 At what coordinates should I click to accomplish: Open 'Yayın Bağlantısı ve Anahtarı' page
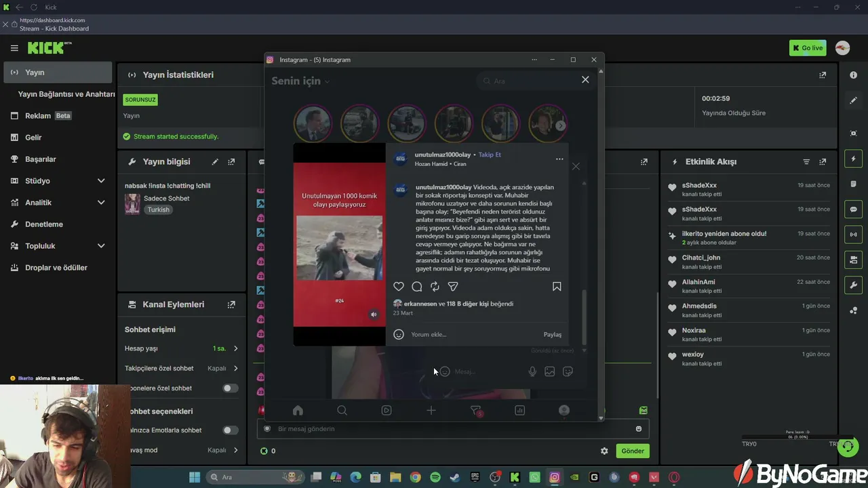coord(66,94)
